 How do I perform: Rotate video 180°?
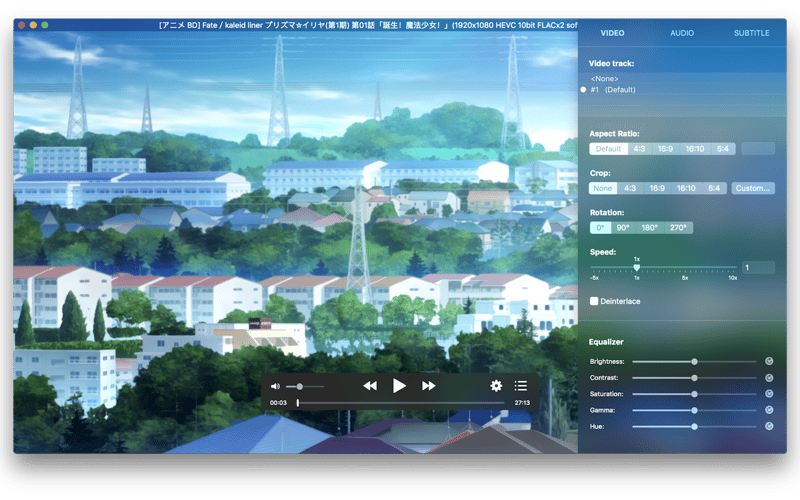(649, 228)
